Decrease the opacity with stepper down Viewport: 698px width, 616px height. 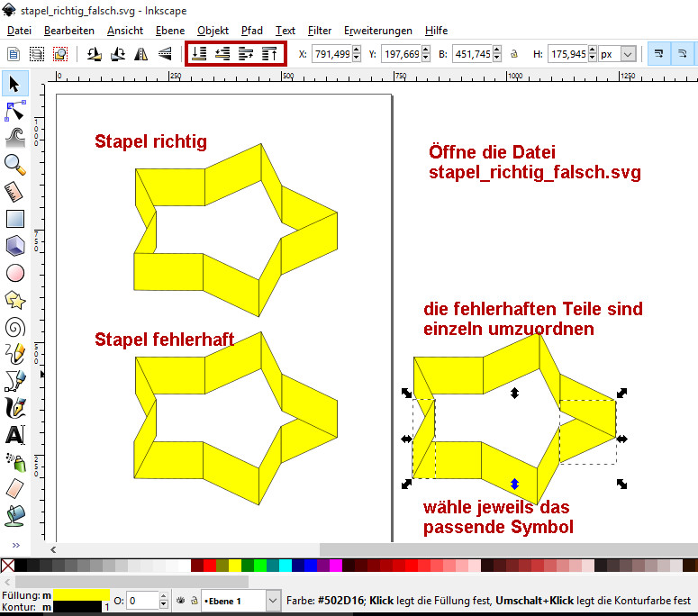[163, 605]
